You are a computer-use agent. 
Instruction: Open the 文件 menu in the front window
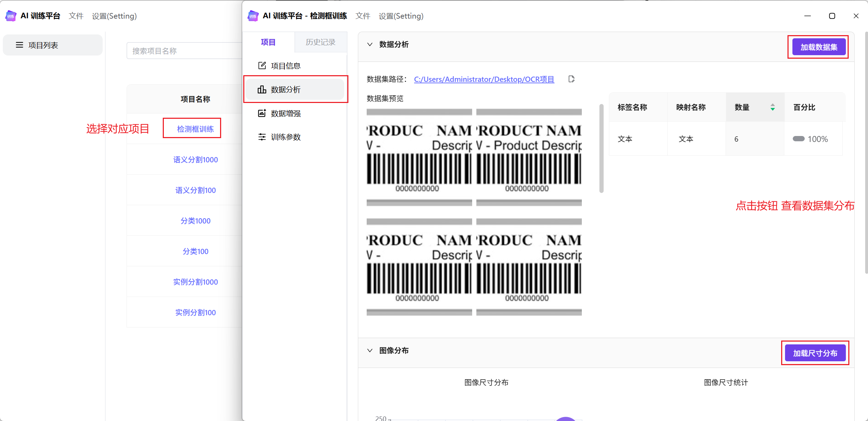pyautogui.click(x=363, y=16)
